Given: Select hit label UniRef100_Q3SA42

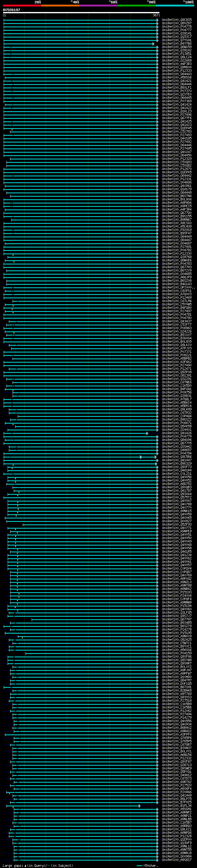Looking at the screenshot, I should (176, 446).
